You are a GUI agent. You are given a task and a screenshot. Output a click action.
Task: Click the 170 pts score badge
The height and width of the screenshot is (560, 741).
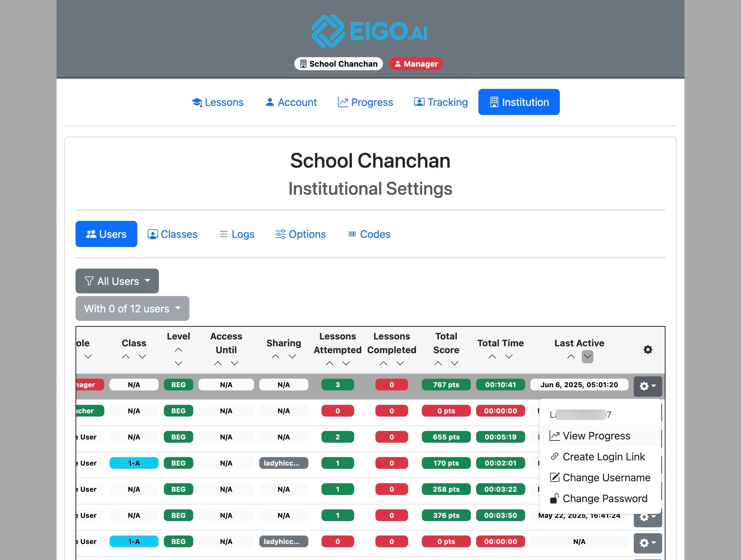coord(446,463)
